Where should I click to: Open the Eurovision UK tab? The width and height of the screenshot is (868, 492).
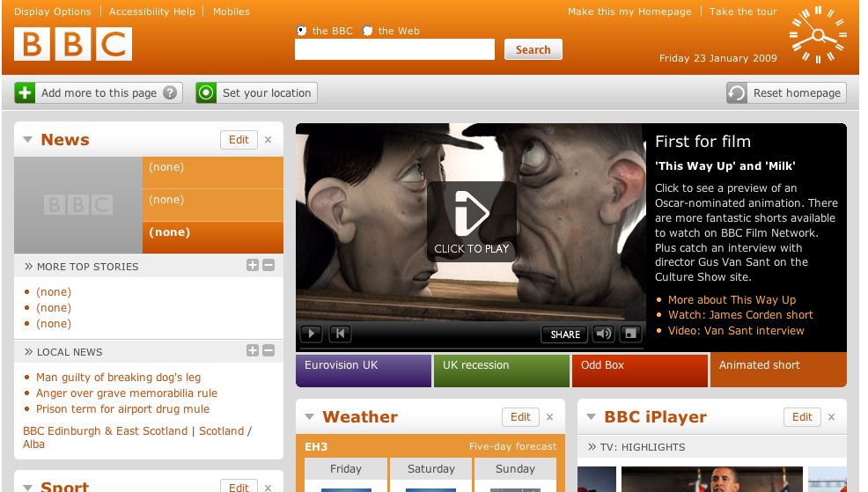point(364,371)
